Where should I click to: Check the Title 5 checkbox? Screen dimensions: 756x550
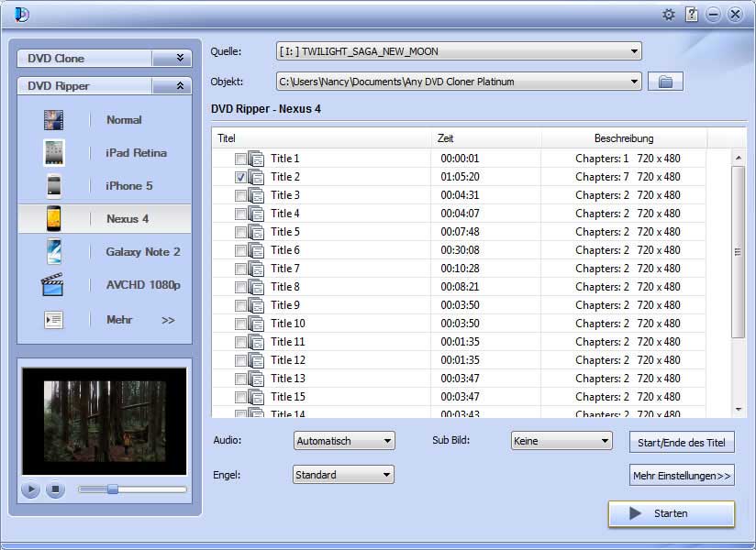[x=240, y=232]
